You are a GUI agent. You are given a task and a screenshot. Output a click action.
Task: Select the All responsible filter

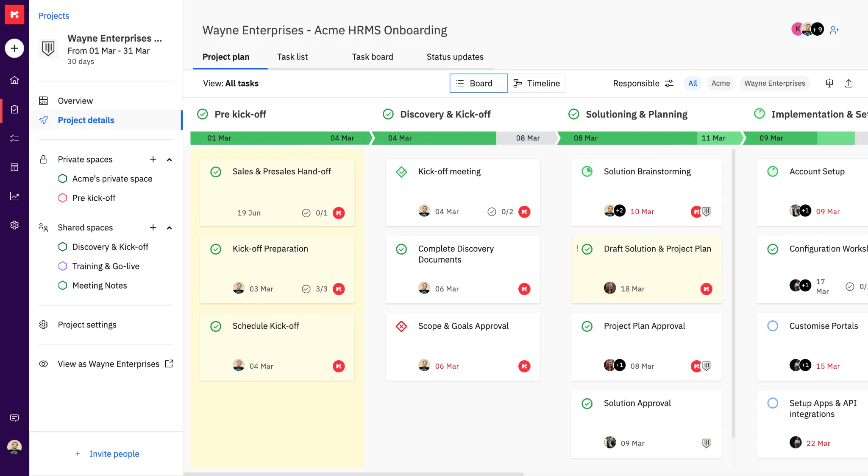click(x=692, y=83)
